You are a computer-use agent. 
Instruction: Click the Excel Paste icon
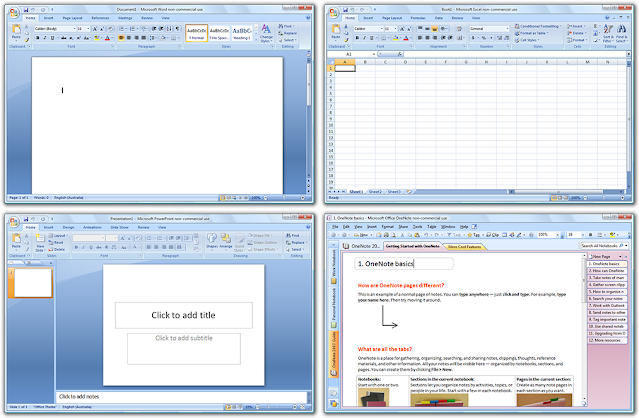(x=336, y=31)
